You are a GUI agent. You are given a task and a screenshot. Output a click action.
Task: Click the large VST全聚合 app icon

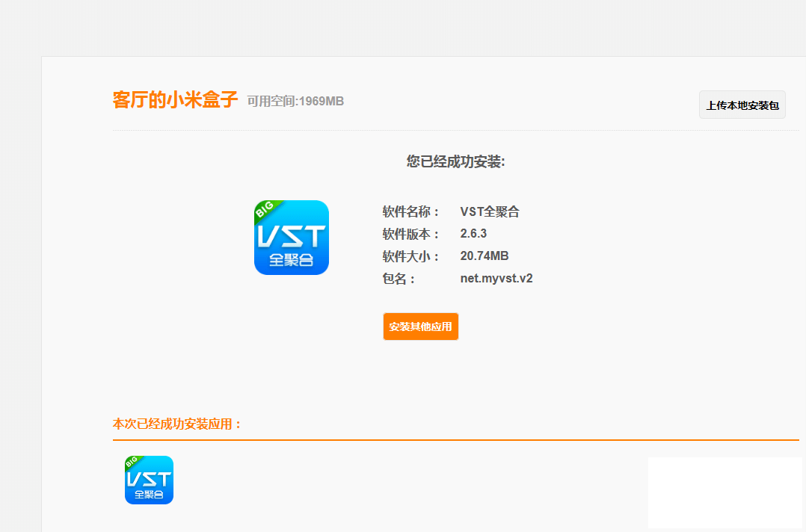coord(292,238)
